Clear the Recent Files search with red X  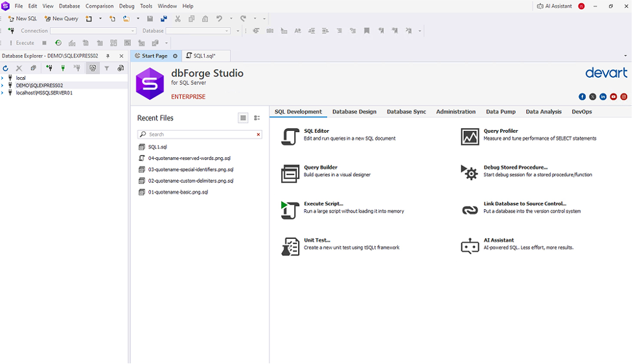(259, 134)
